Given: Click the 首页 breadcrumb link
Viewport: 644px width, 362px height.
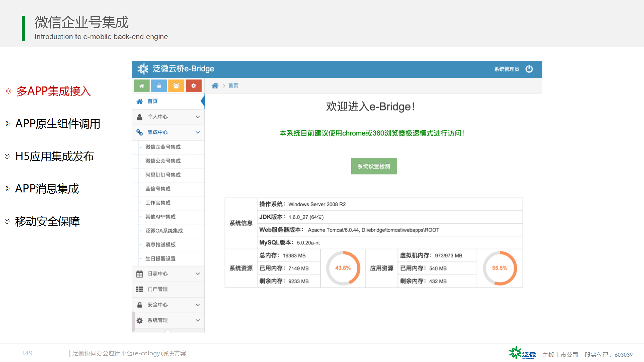Looking at the screenshot, I should pos(233,86).
